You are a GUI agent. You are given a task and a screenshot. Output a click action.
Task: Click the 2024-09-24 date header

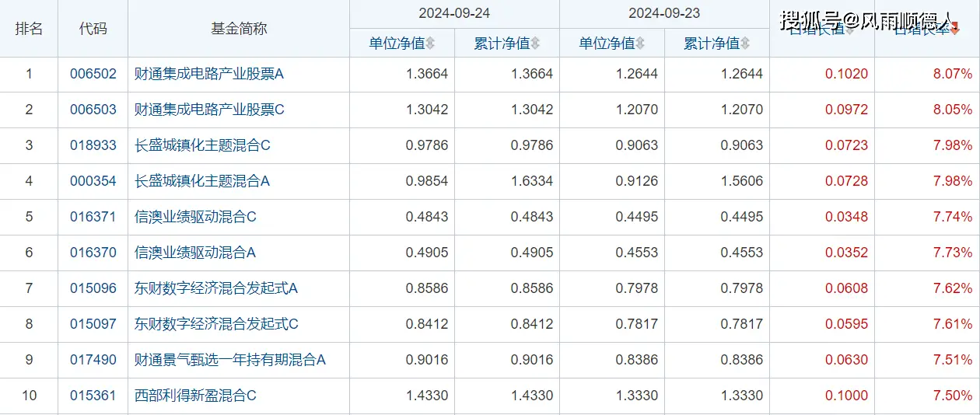(454, 14)
